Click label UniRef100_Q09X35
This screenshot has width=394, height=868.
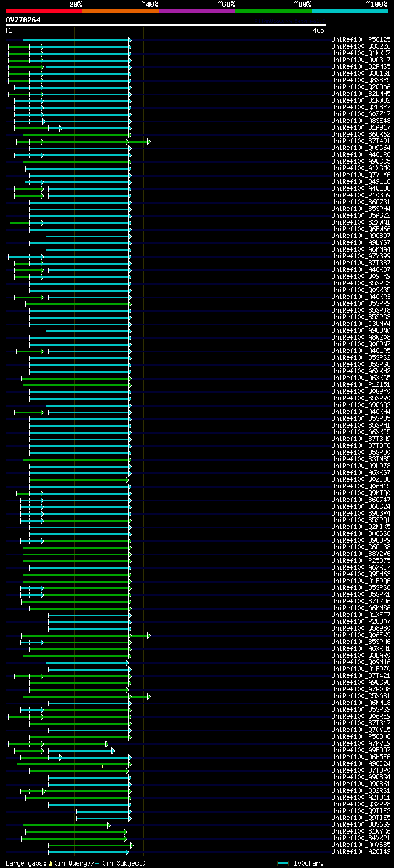pos(361,290)
